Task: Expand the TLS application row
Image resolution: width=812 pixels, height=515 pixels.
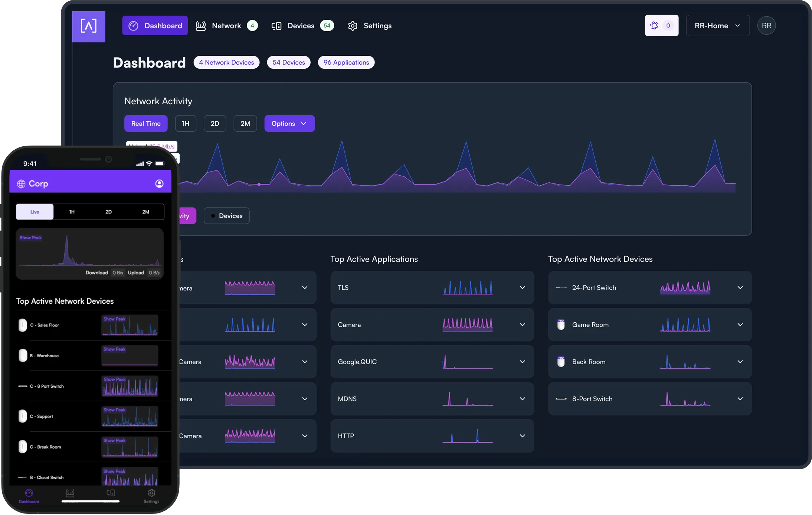Action: pos(522,287)
